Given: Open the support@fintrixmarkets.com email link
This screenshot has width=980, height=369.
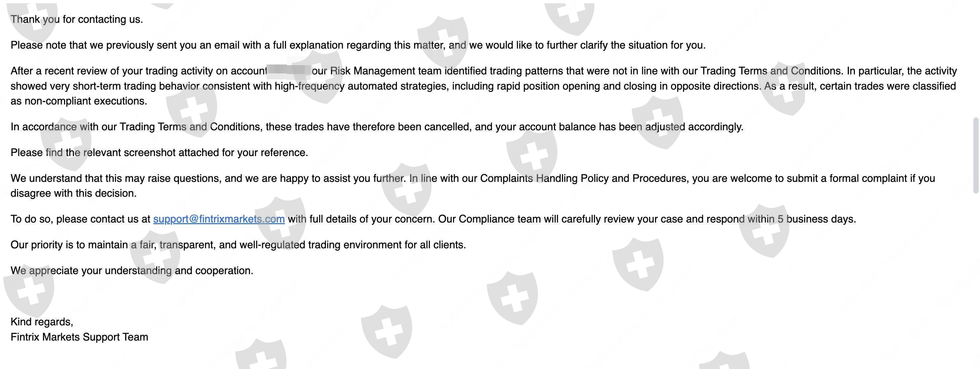Looking at the screenshot, I should coord(219,219).
